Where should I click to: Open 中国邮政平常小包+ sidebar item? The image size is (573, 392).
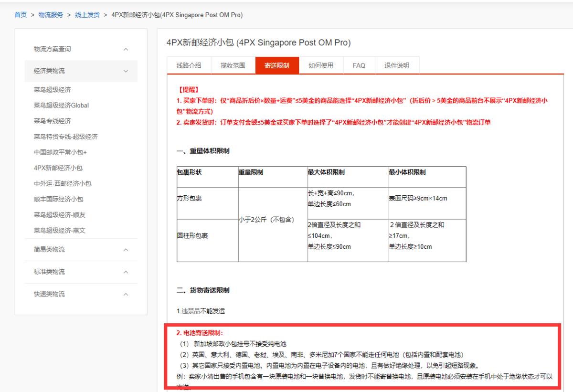(60, 152)
